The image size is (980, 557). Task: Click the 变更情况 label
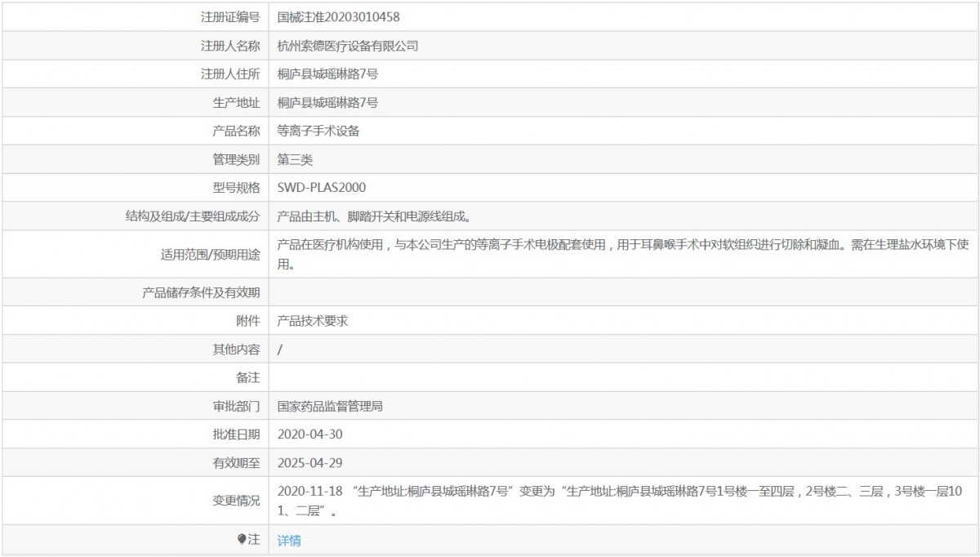[236, 501]
